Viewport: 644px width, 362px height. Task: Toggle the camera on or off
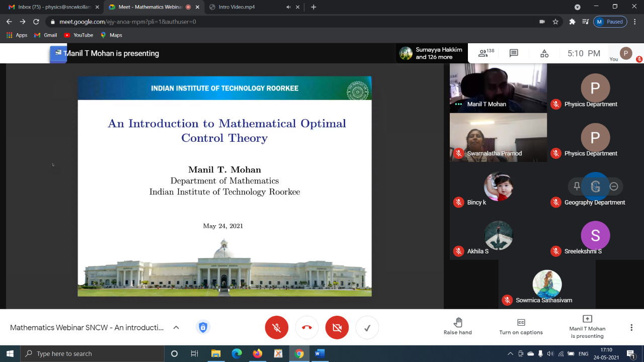click(x=337, y=328)
